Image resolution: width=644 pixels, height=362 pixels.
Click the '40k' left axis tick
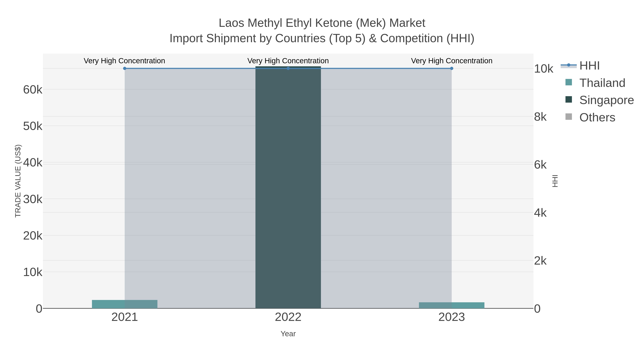(33, 163)
